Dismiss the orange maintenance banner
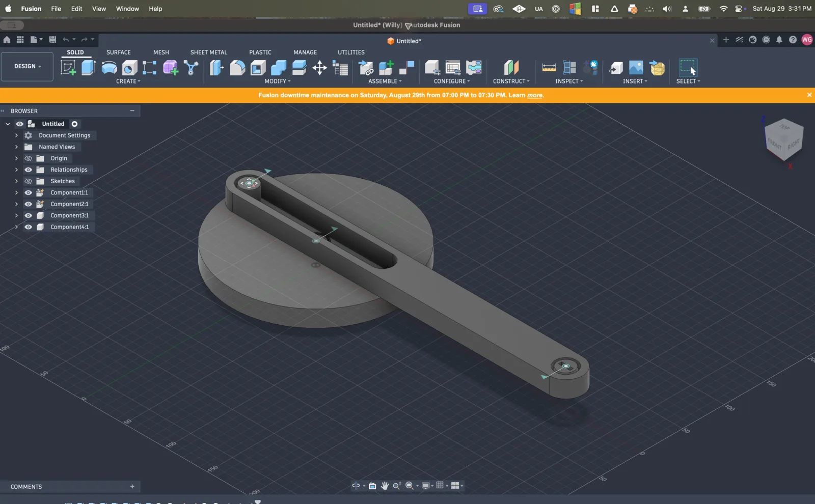 [809, 95]
